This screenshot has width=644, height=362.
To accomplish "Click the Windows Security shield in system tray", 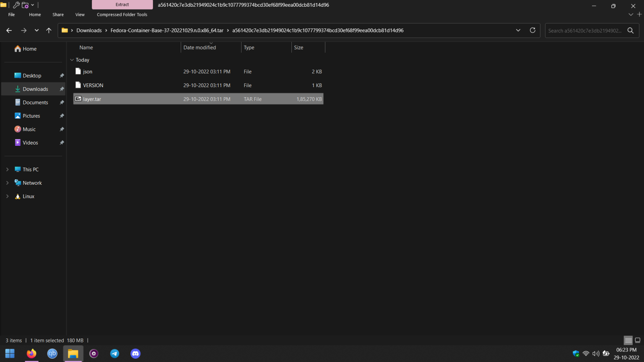I will [576, 353].
